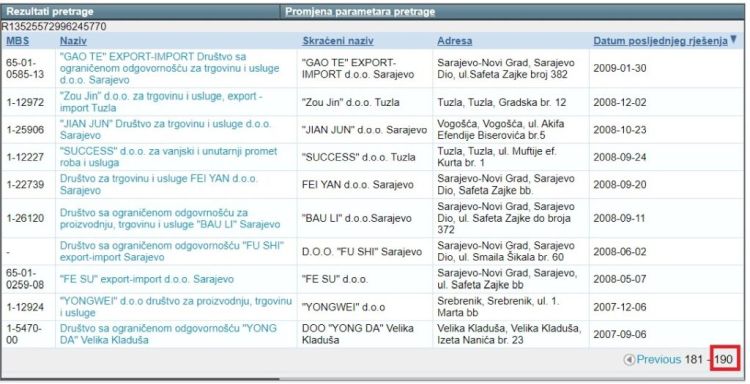The height and width of the screenshot is (384, 750).
Task: Click the sort arrow beside Datum posljednjeg rješenja
Action: [x=733, y=39]
